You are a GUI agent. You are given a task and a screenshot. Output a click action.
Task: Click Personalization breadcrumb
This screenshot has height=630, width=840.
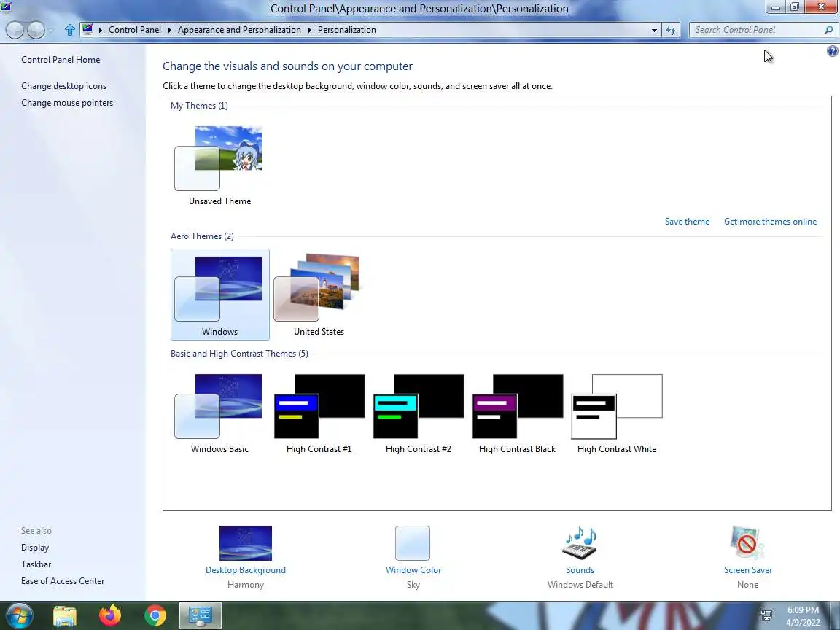tap(346, 30)
